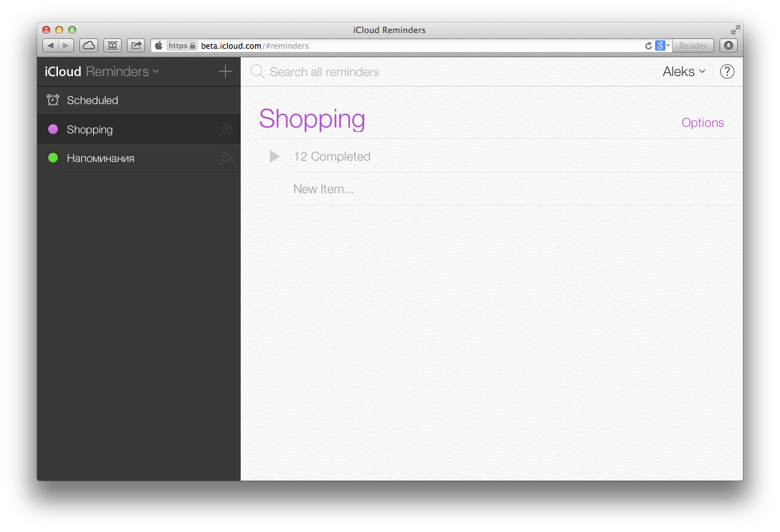Click the Share icon in the browser toolbar
The height and width of the screenshot is (532, 780).
point(135,46)
